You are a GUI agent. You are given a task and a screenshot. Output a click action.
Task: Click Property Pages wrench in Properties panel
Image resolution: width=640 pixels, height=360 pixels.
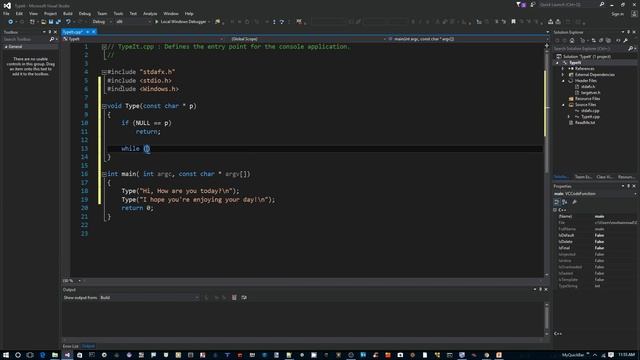574,202
